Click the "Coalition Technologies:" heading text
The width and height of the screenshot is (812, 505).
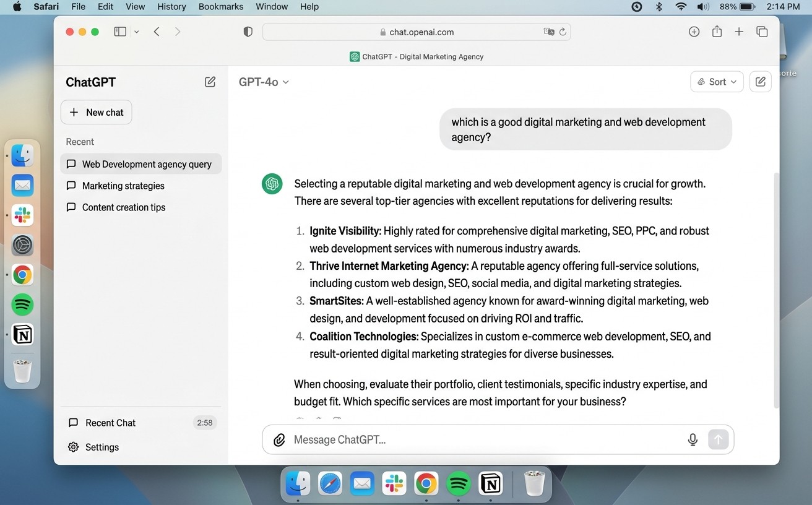(x=365, y=337)
